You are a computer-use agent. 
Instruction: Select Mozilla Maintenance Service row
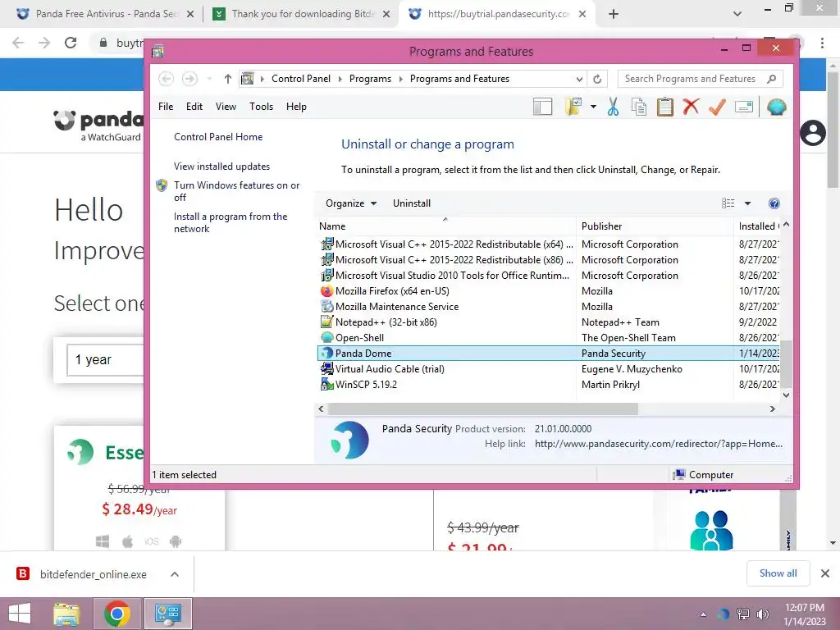pos(549,307)
